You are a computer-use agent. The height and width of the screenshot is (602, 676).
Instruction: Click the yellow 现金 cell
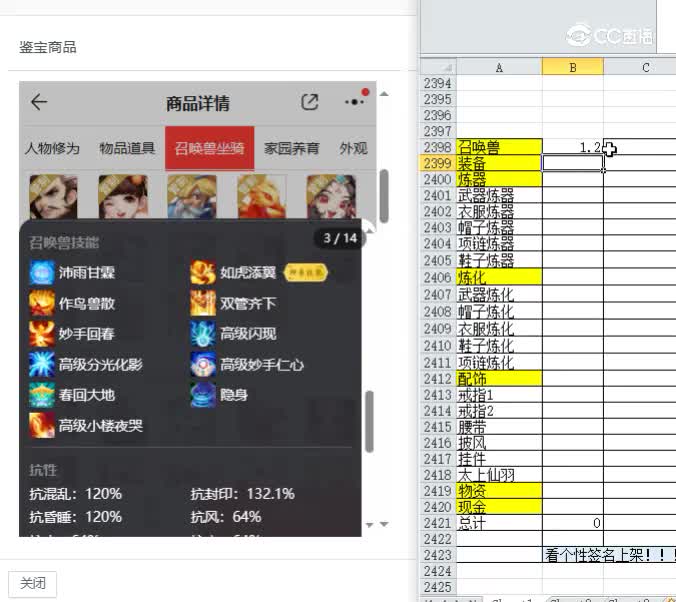click(x=499, y=507)
